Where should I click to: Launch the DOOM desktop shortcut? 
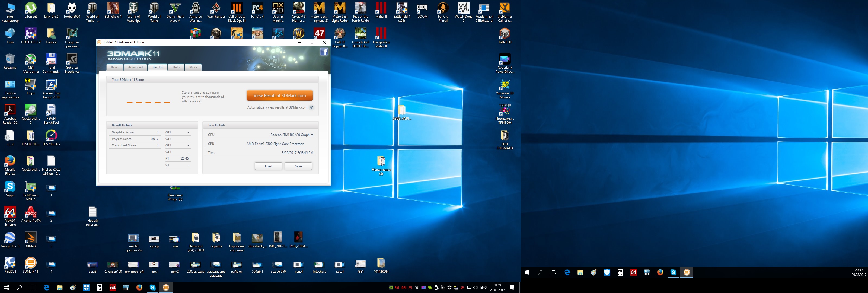[422, 9]
